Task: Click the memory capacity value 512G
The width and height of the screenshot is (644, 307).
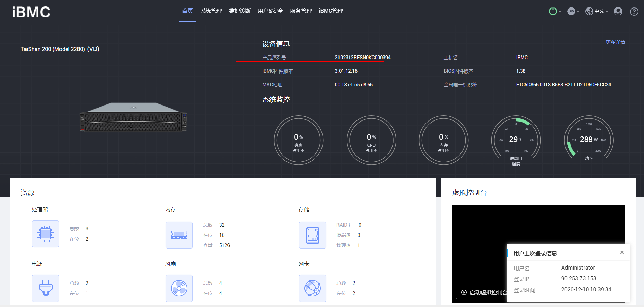Action: pyautogui.click(x=225, y=245)
